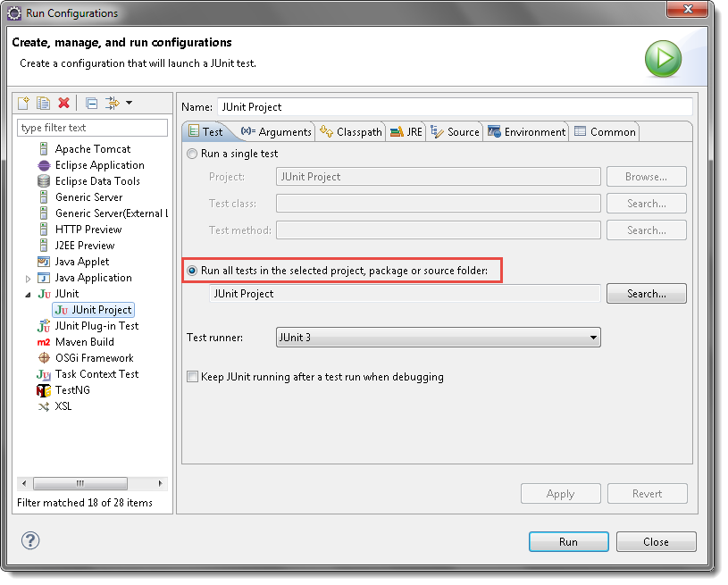The width and height of the screenshot is (728, 585).
Task: Open the filter icon's dropdown arrow
Action: click(129, 103)
